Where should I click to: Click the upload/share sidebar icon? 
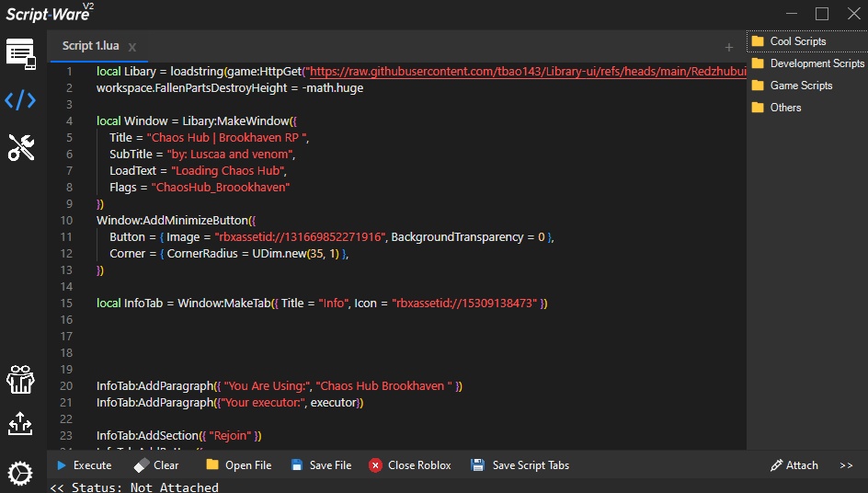tap(20, 424)
